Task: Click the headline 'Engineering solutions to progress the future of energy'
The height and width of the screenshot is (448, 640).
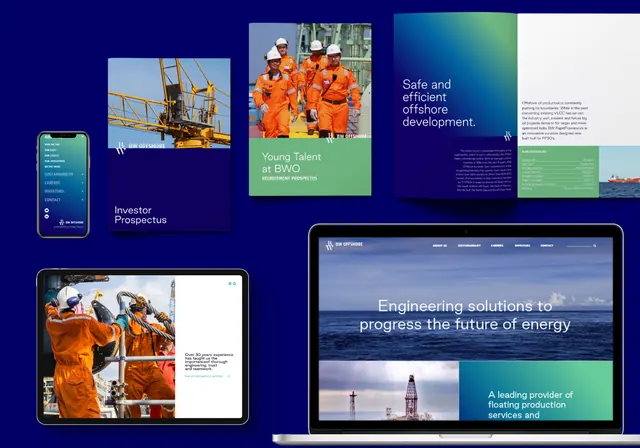Action: point(465,315)
